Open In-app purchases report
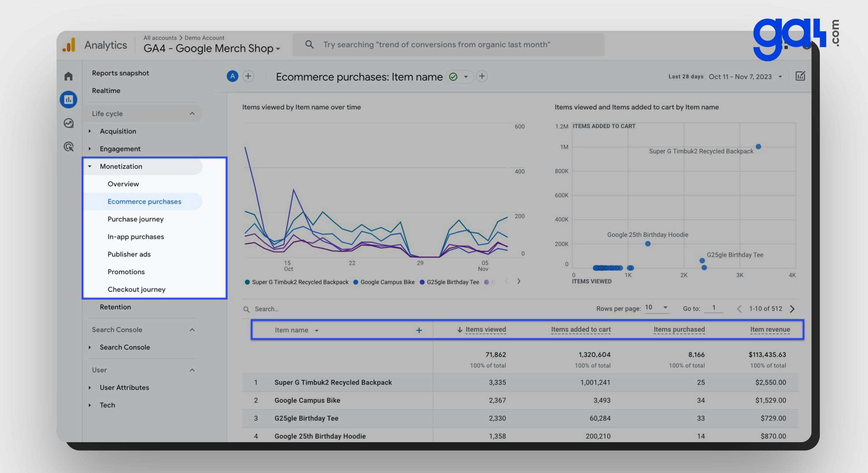The width and height of the screenshot is (868, 473). [x=136, y=237]
